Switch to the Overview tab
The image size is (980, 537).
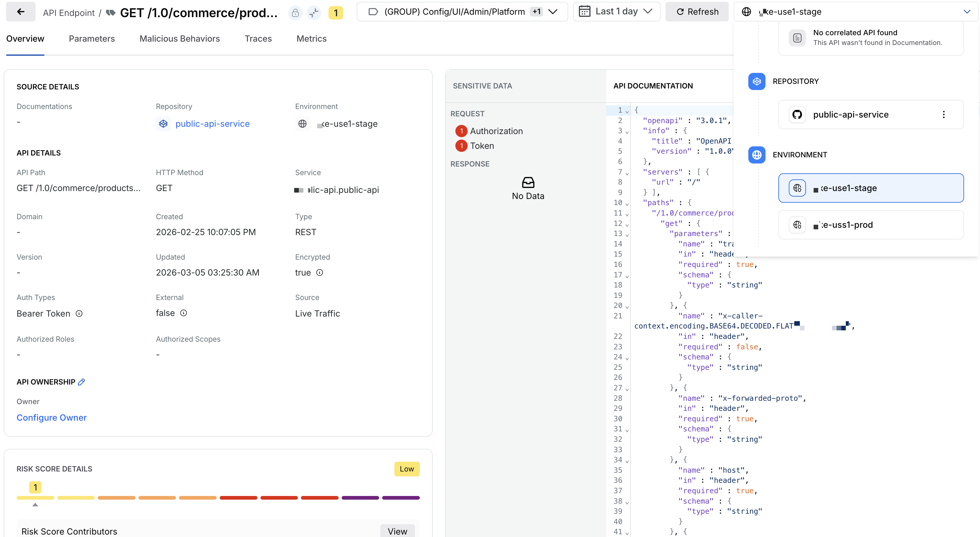pyautogui.click(x=25, y=39)
